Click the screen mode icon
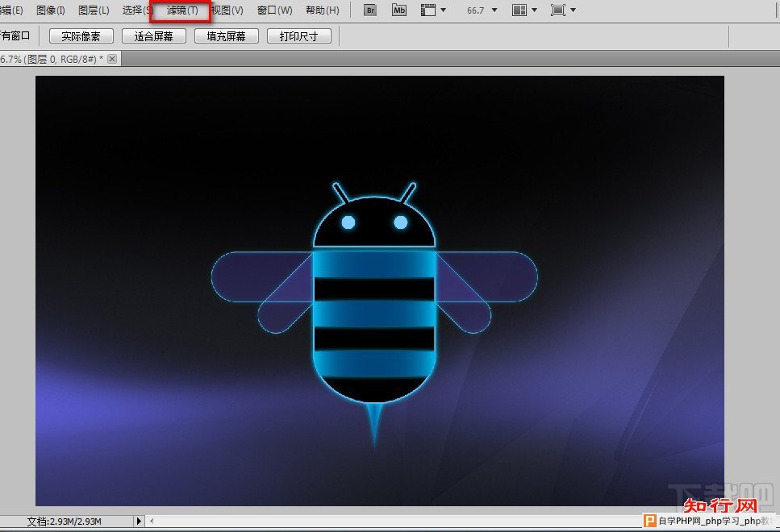This screenshot has width=780, height=532. click(558, 10)
